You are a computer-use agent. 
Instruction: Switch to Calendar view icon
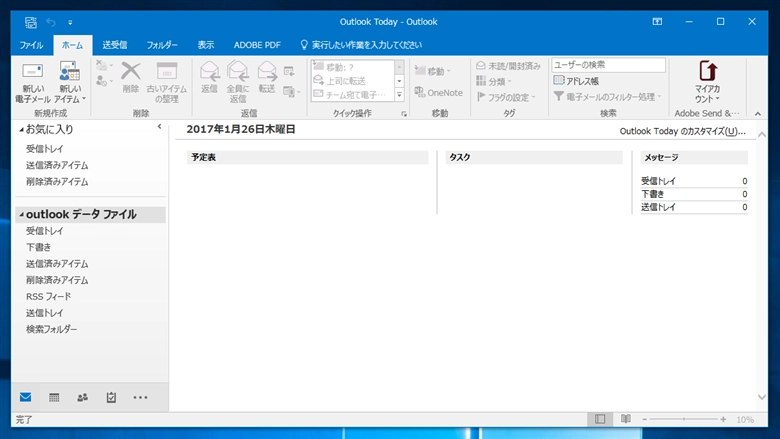54,397
